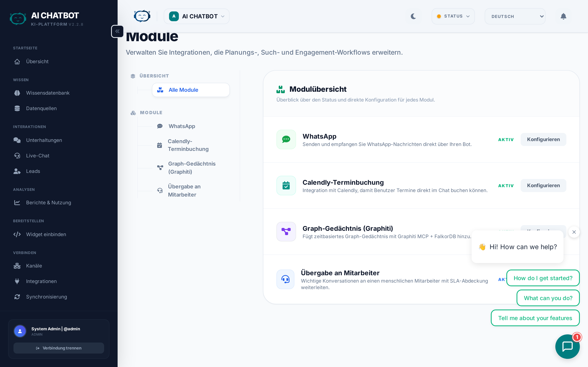Open the chat widget launcher bubble
The image size is (588, 367).
[567, 346]
